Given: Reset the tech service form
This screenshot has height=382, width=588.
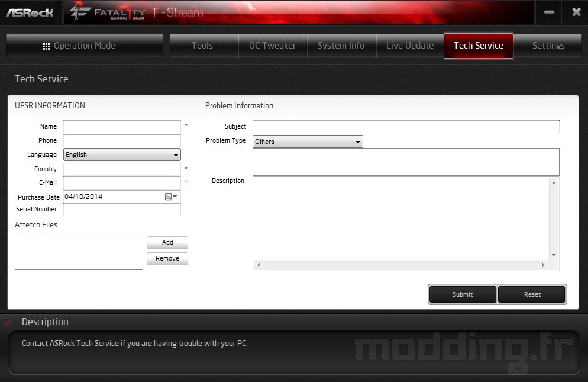Looking at the screenshot, I should pos(532,294).
